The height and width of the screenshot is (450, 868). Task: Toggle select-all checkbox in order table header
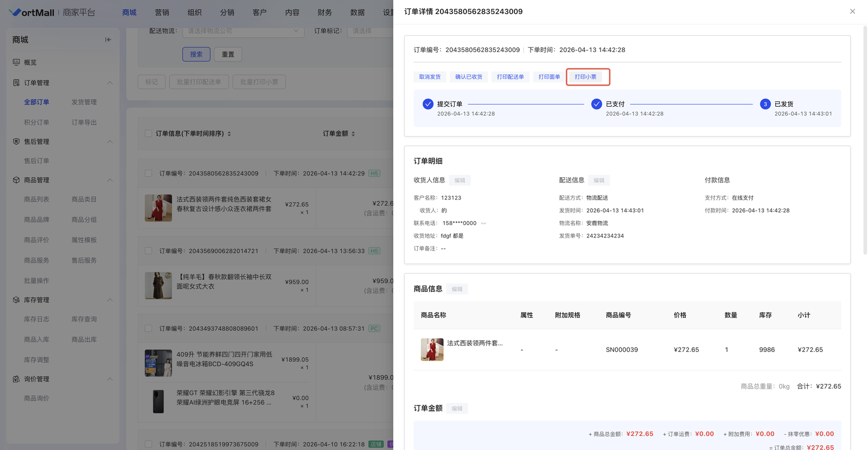click(x=148, y=133)
